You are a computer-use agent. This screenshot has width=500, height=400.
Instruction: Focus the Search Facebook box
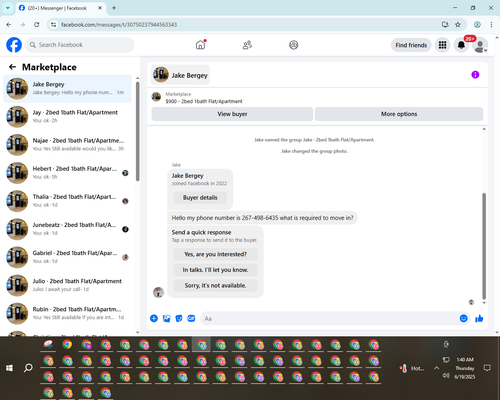80,45
